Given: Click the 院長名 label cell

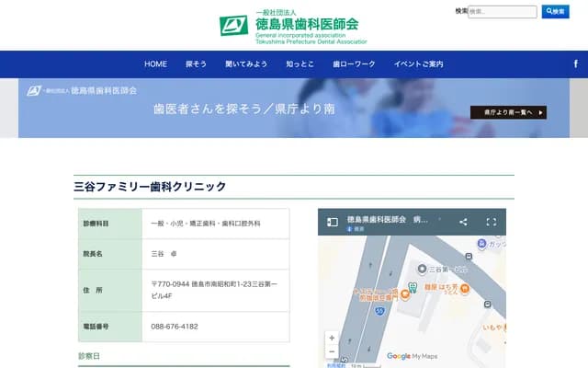Looking at the screenshot, I should point(110,254).
